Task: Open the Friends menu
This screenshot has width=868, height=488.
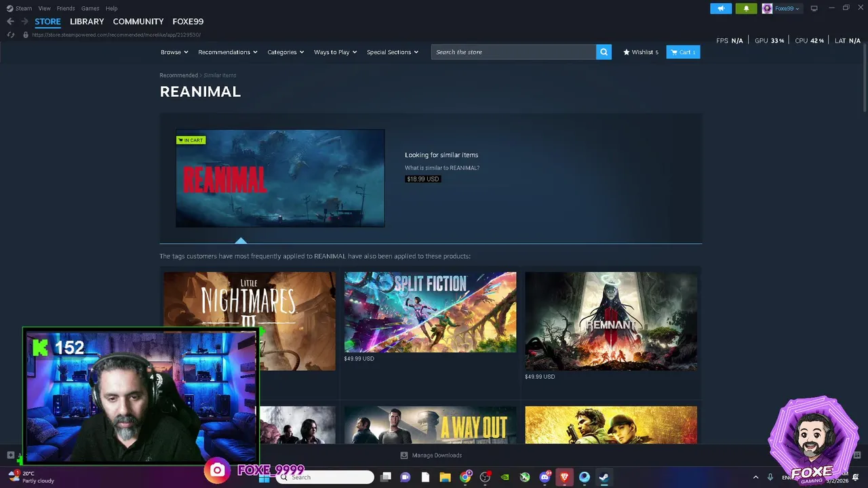Action: point(66,8)
